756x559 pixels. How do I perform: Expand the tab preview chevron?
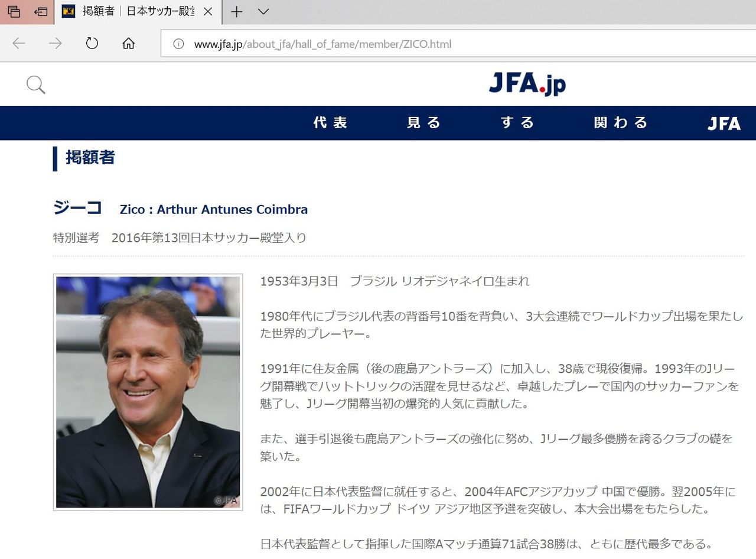[x=263, y=11]
